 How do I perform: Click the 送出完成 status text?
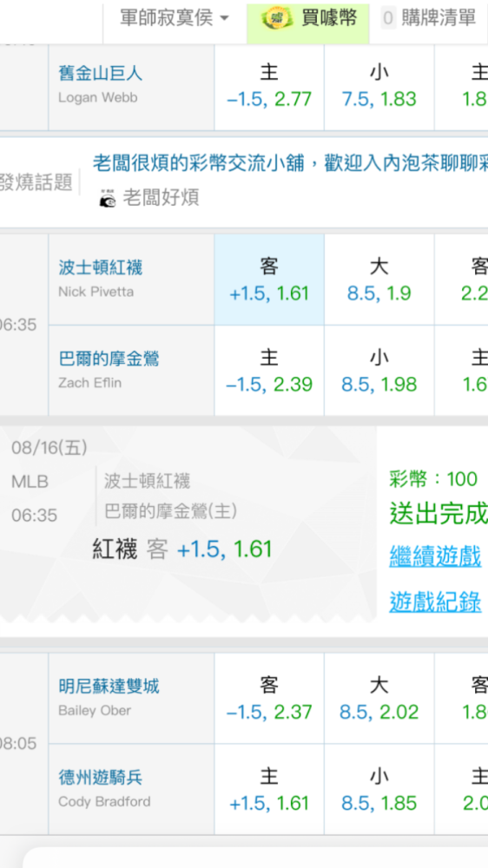[x=439, y=514]
